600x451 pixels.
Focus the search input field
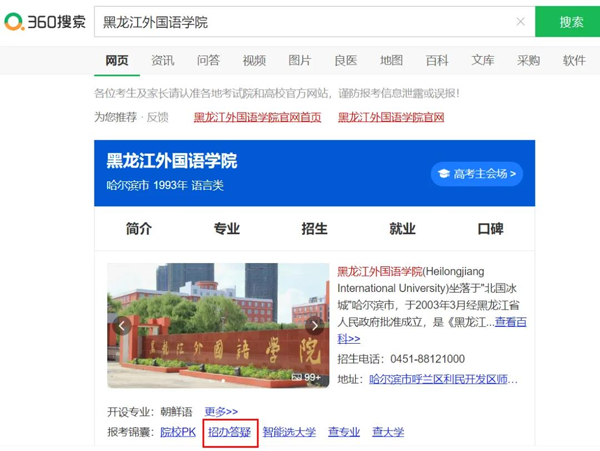300,22
